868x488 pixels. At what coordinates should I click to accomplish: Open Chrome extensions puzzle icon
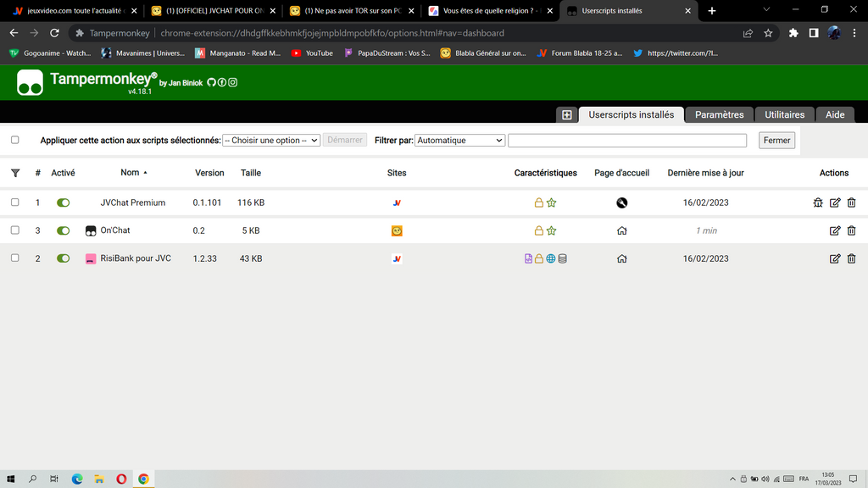pyautogui.click(x=793, y=33)
